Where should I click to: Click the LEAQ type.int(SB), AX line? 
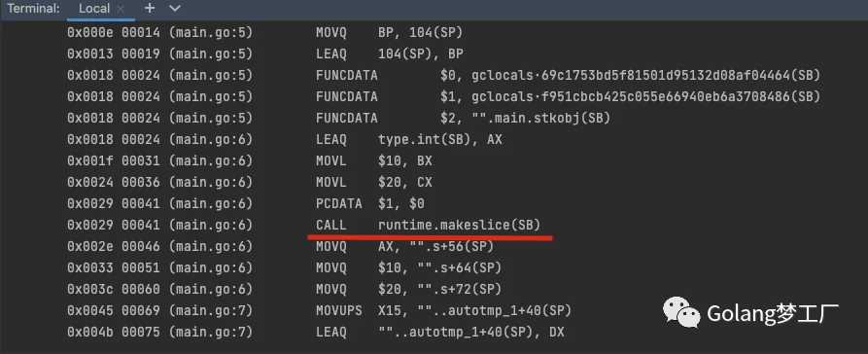[408, 140]
